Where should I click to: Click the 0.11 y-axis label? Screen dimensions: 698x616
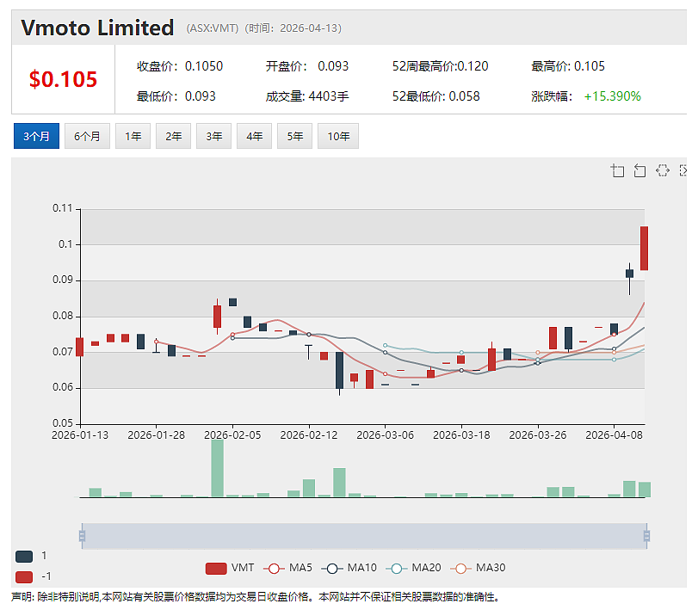62,208
